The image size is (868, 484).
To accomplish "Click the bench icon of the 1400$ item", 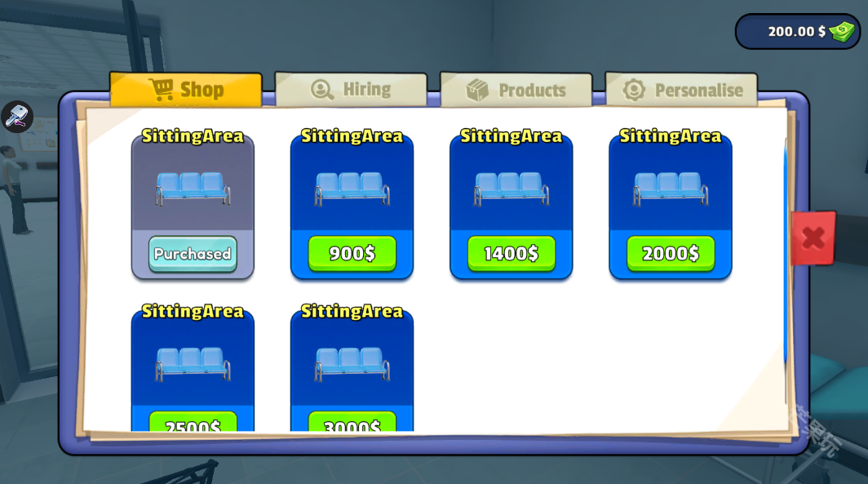I will click(511, 189).
